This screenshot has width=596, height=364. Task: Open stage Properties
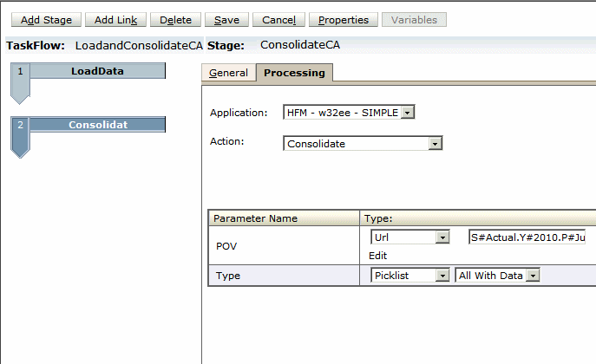click(344, 20)
